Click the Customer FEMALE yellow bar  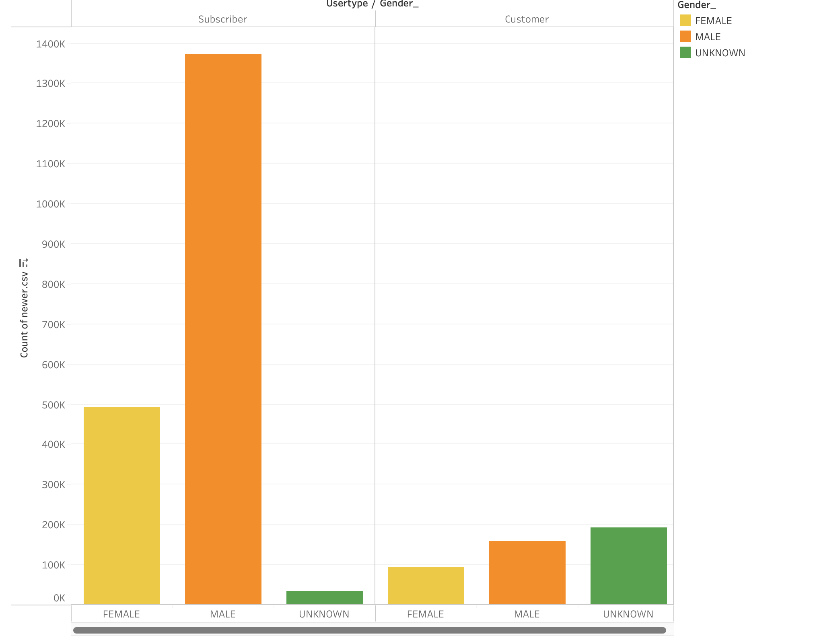[426, 585]
